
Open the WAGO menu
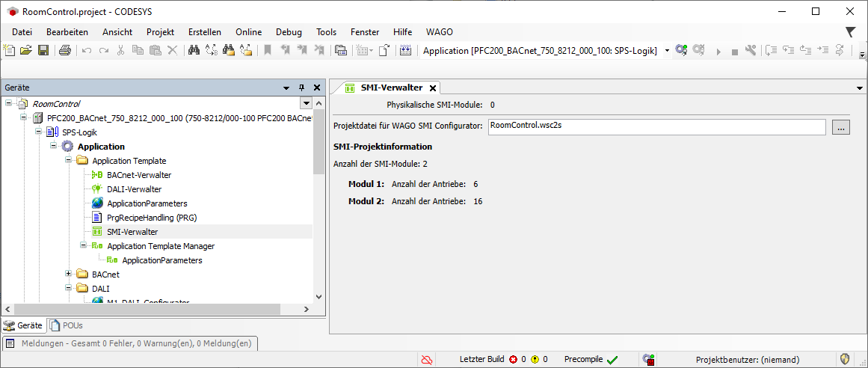point(440,31)
